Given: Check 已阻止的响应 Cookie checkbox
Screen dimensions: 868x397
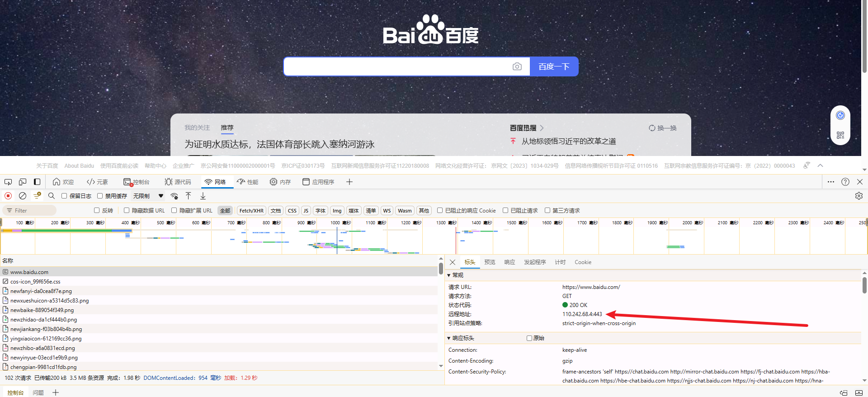Looking at the screenshot, I should [440, 210].
